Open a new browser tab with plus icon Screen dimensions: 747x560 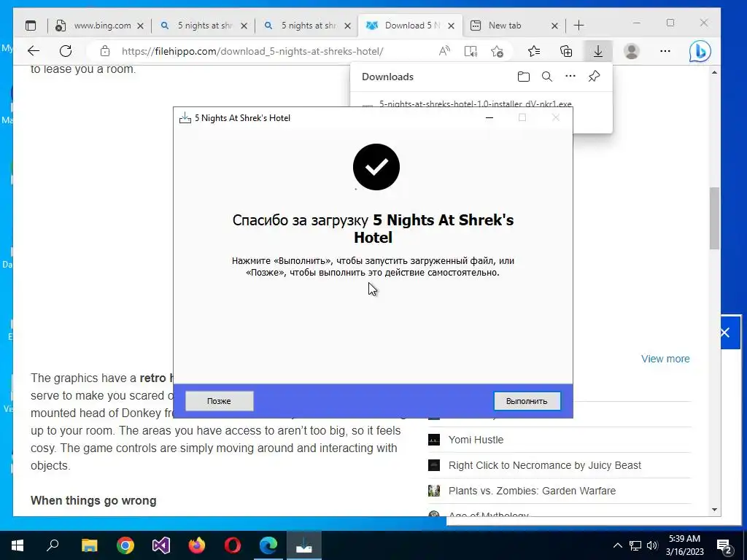[x=578, y=26]
